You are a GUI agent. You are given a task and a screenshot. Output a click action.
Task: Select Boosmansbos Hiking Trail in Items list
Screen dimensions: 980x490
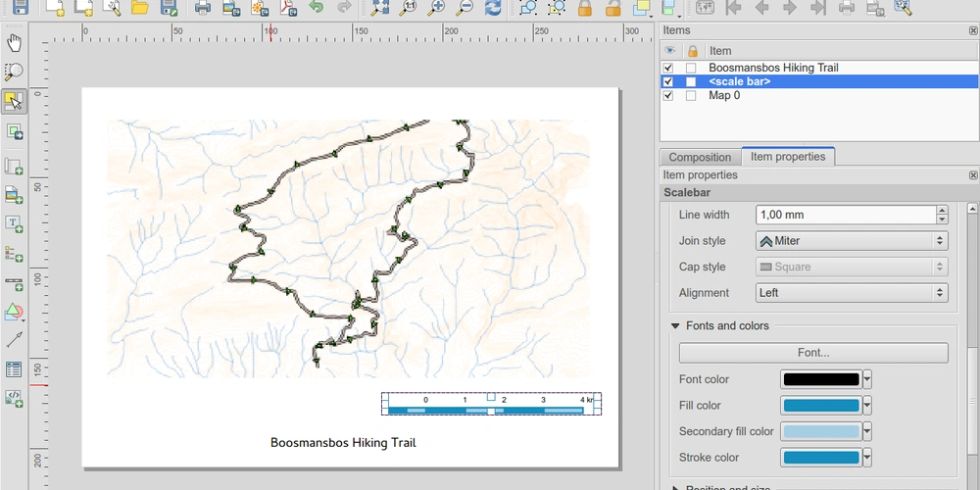click(773, 68)
